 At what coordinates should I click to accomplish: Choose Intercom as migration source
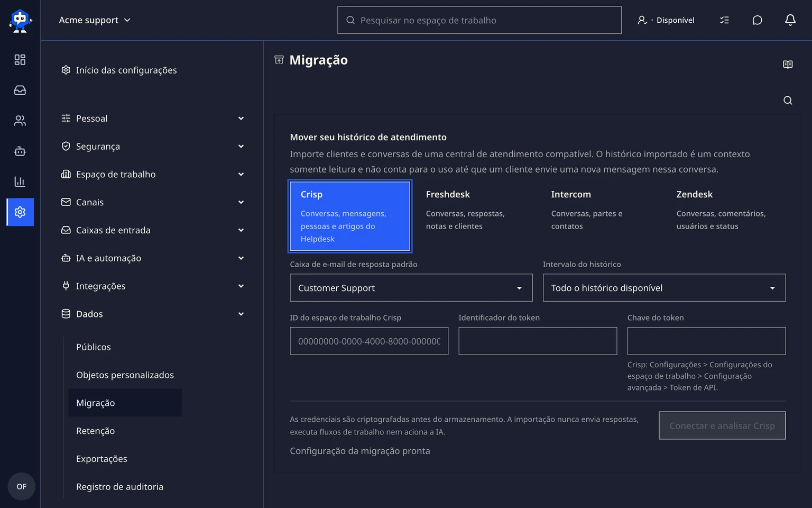[601, 216]
